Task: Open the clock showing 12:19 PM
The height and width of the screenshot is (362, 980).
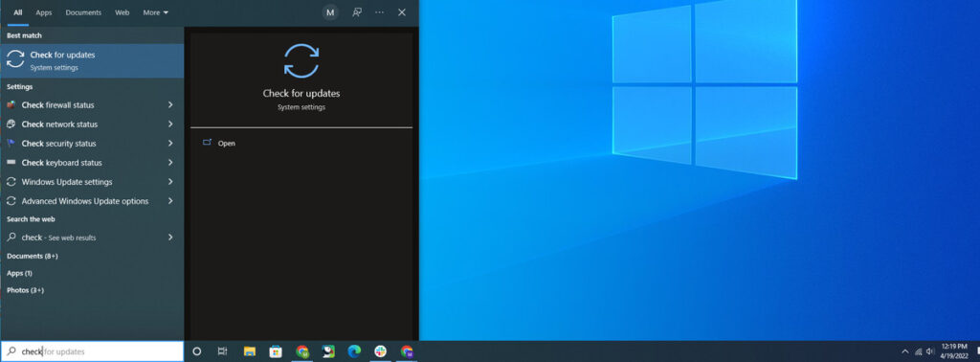Action: tap(954, 351)
